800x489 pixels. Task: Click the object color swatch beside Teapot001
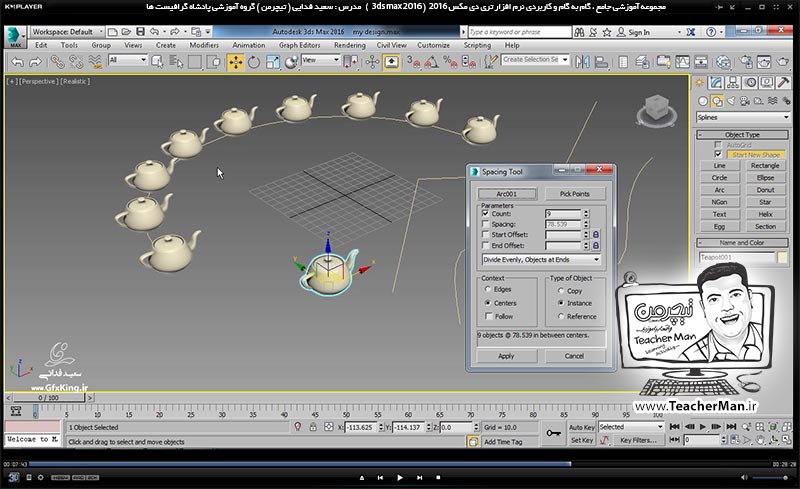pyautogui.click(x=782, y=257)
